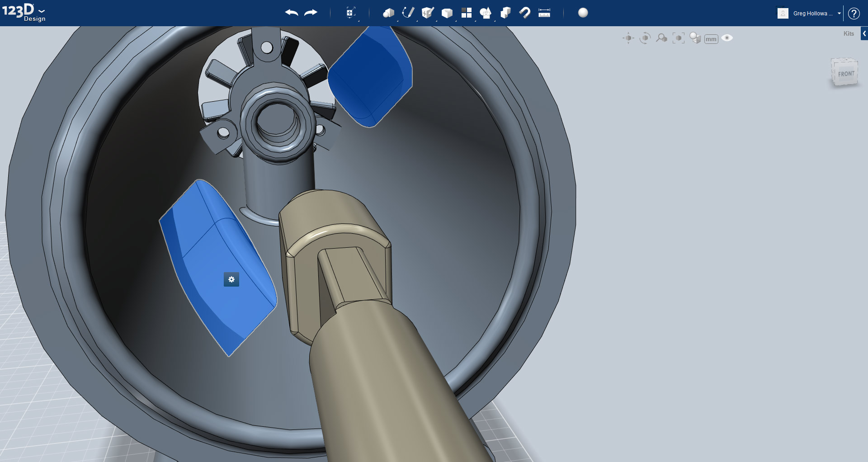
Task: Undo the last action with the left arrow
Action: pyautogui.click(x=292, y=13)
